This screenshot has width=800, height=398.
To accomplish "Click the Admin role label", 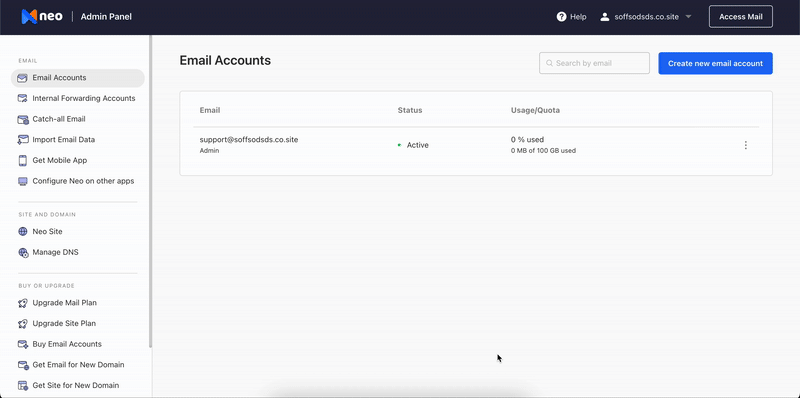I will pos(209,151).
